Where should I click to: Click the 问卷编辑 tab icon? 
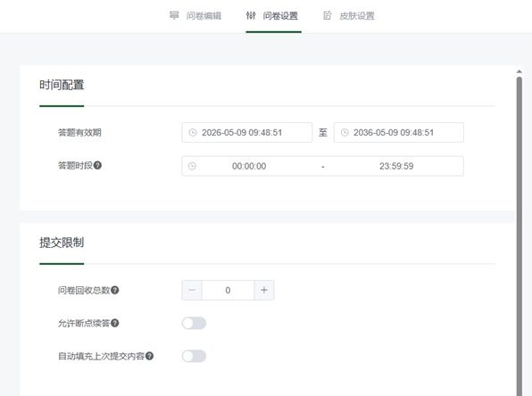[174, 15]
